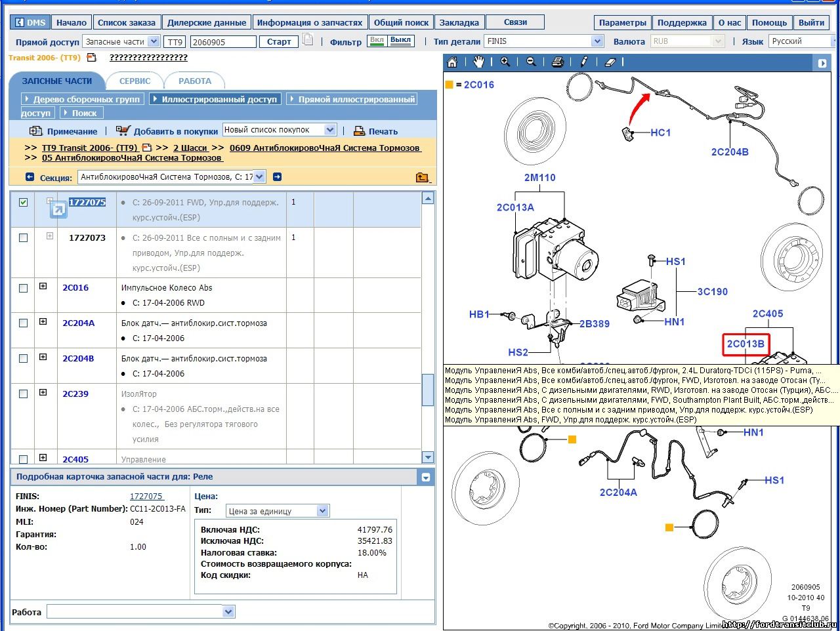Open the price type Цена за единицу dropdown
The width and height of the screenshot is (840, 631).
click(322, 511)
